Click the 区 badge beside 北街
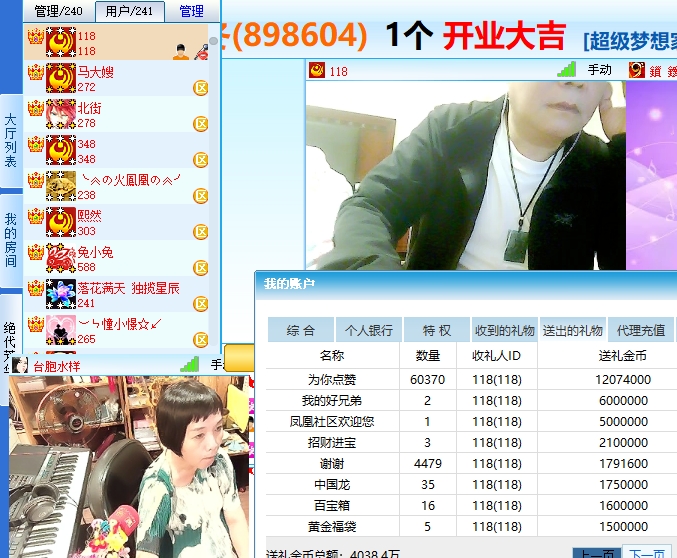 200,124
